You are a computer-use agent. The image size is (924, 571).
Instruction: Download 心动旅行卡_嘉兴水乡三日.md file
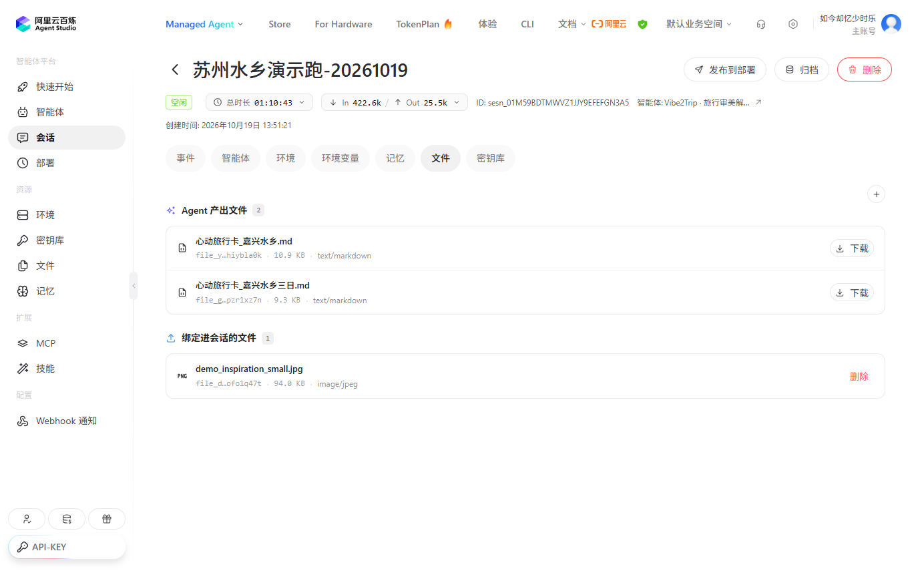(x=852, y=293)
